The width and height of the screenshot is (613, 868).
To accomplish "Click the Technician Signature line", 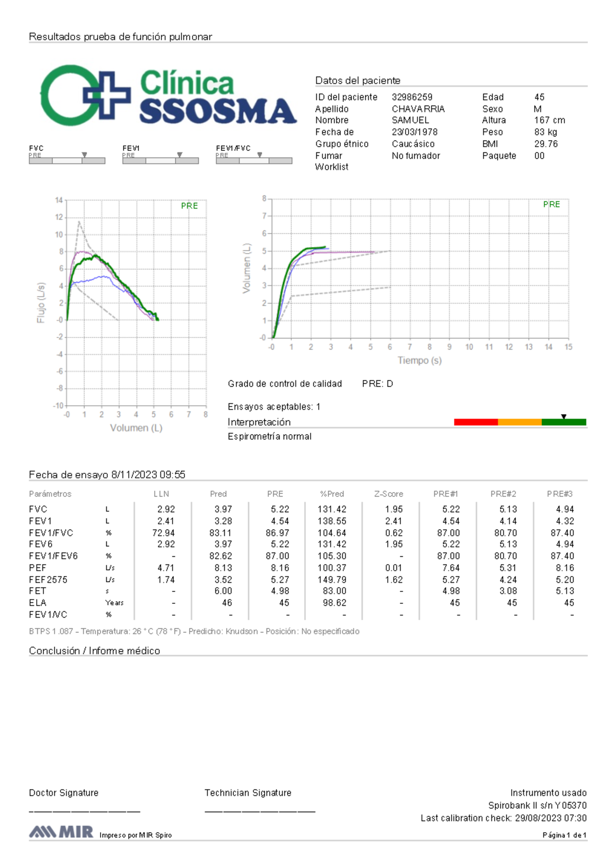I will coord(260,811).
